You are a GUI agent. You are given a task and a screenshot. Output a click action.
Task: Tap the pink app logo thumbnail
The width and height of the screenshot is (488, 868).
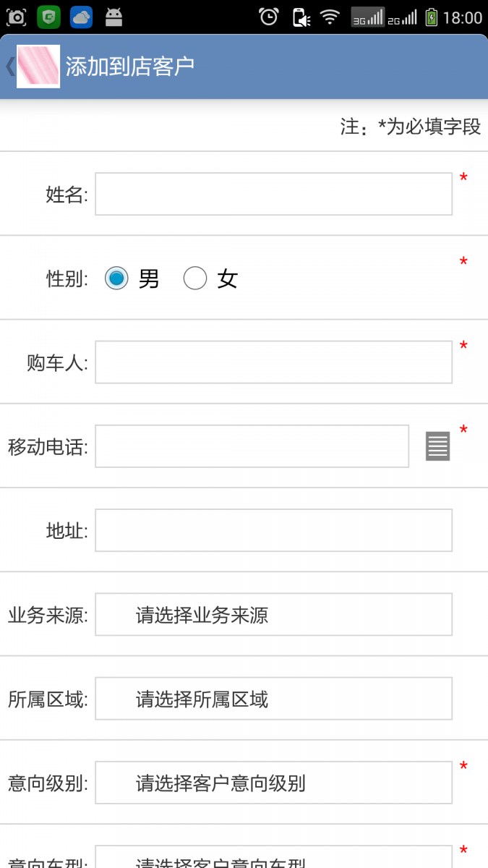point(38,67)
